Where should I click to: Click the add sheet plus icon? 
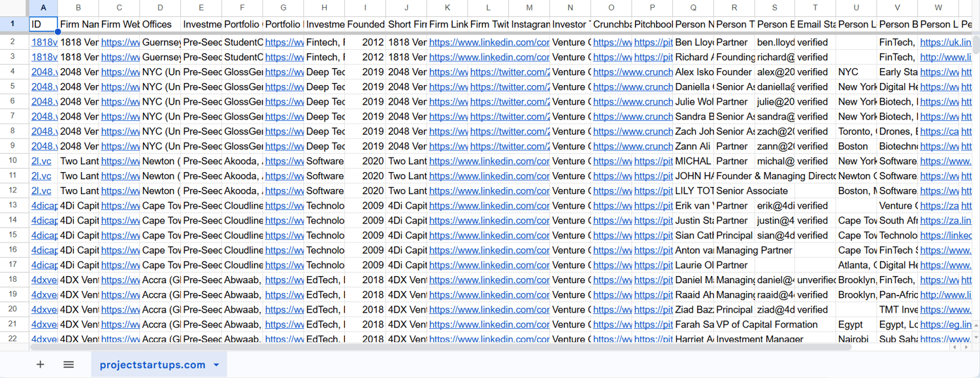(41, 364)
